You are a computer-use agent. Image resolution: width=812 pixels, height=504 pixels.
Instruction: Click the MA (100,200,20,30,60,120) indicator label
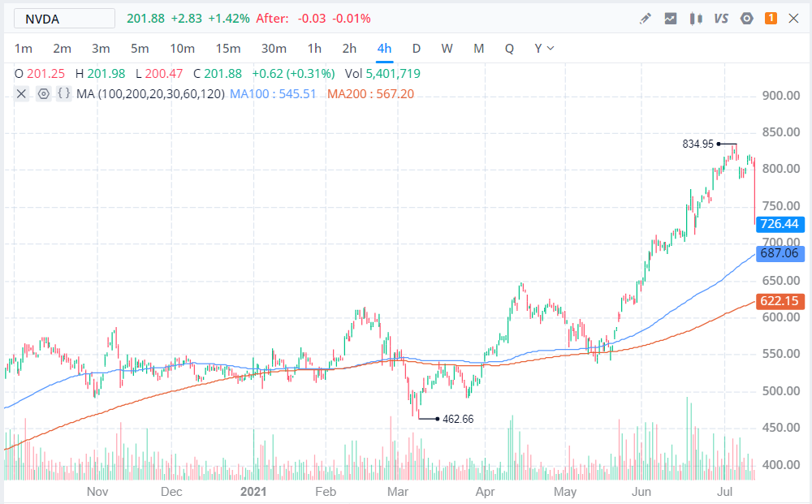click(150, 94)
